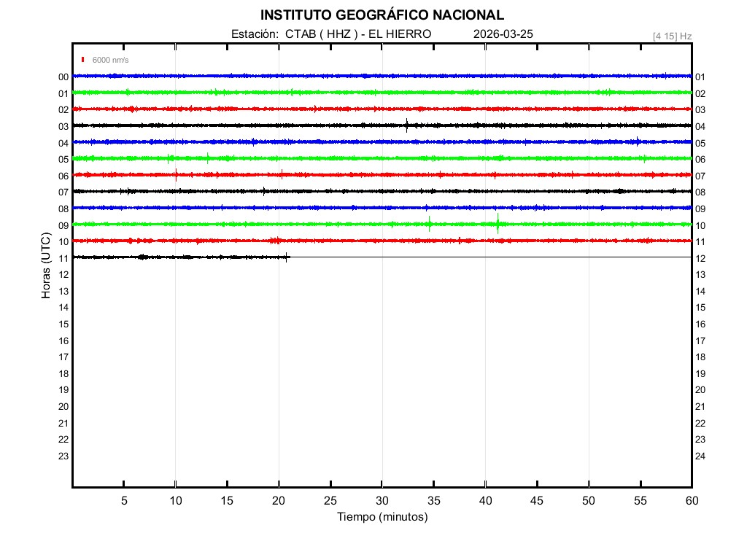The image size is (747, 560).
Task: Click the 30 tick label on the time axis
Action: coord(382,501)
